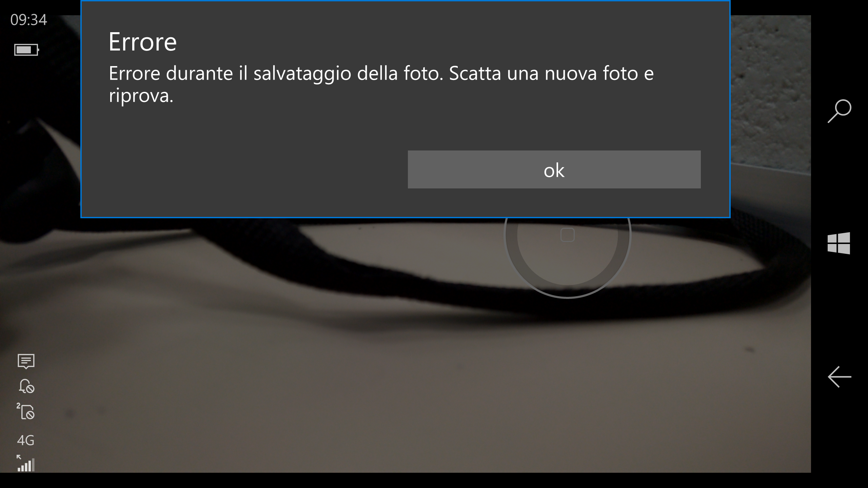Screen dimensions: 868x488
Task: Tap the battery level status icon
Action: (26, 50)
